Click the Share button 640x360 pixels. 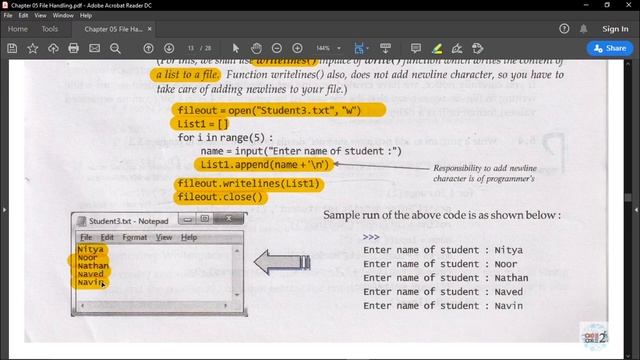pos(610,48)
